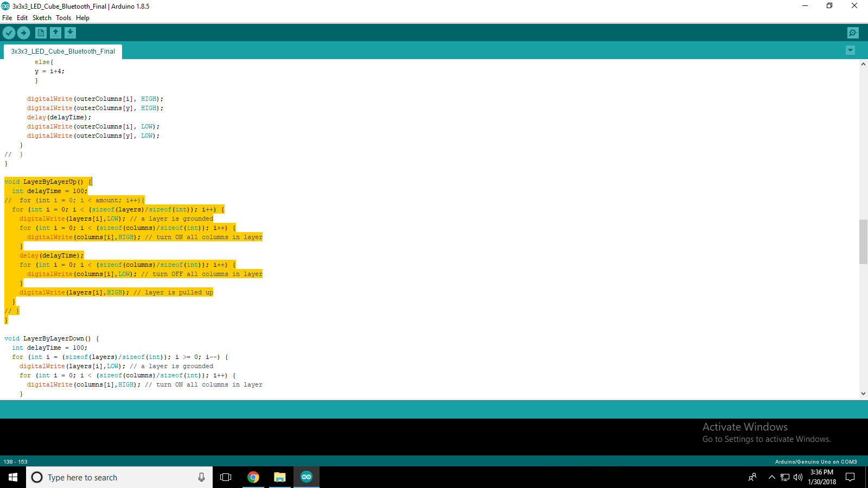Screen dimensions: 868x488
Task: Click 'digitalWrite(outerColumns[y], LOW);' line
Action: [93, 136]
